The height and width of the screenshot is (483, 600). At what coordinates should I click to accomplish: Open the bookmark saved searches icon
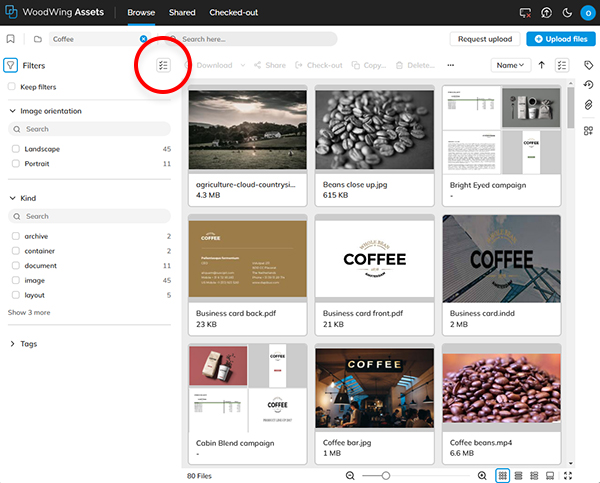[11, 39]
